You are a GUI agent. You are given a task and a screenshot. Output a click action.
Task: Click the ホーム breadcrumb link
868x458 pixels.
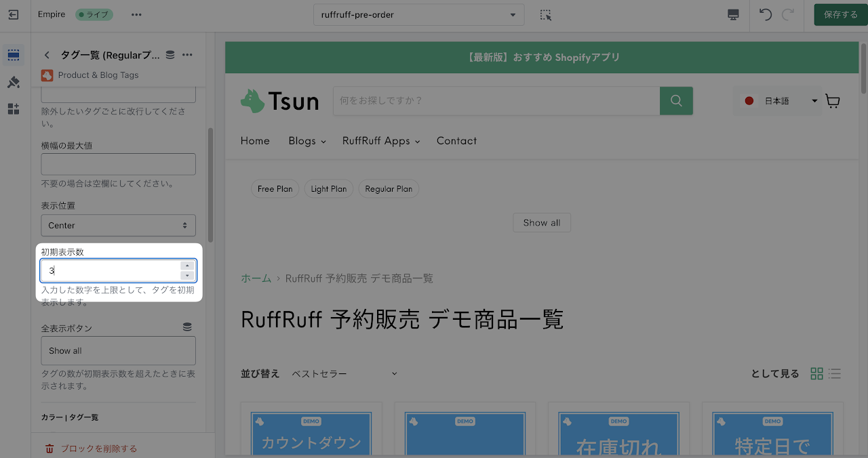[256, 278]
